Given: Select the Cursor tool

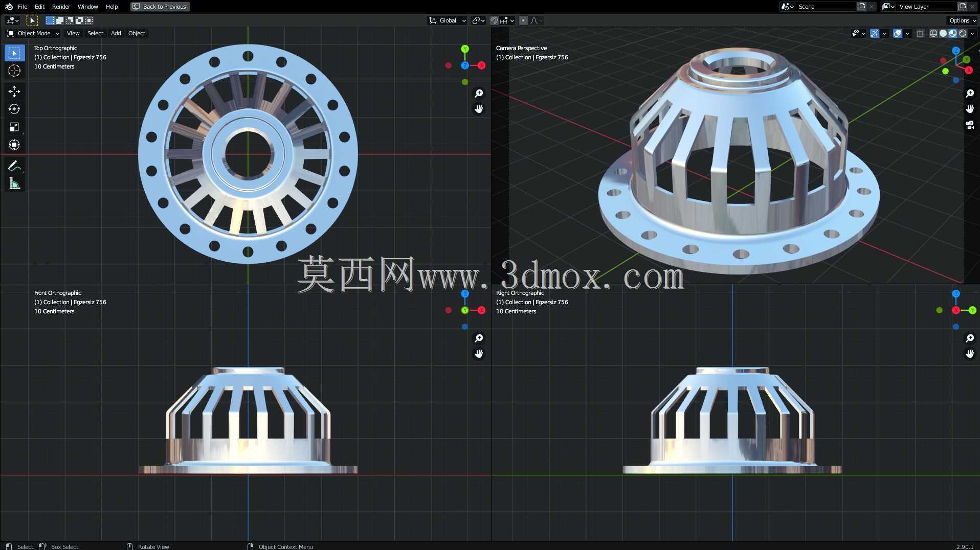Looking at the screenshot, I should click(14, 71).
